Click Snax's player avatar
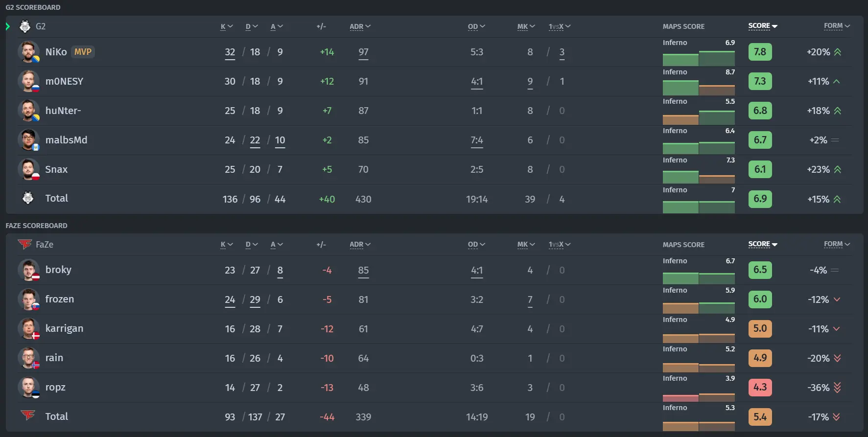This screenshot has height=437, width=868. pyautogui.click(x=28, y=169)
